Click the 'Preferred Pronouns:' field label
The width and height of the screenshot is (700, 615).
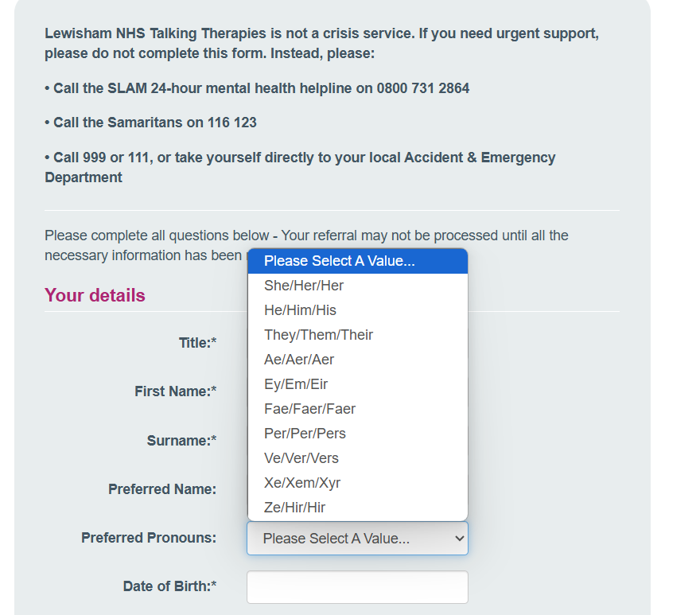click(149, 538)
